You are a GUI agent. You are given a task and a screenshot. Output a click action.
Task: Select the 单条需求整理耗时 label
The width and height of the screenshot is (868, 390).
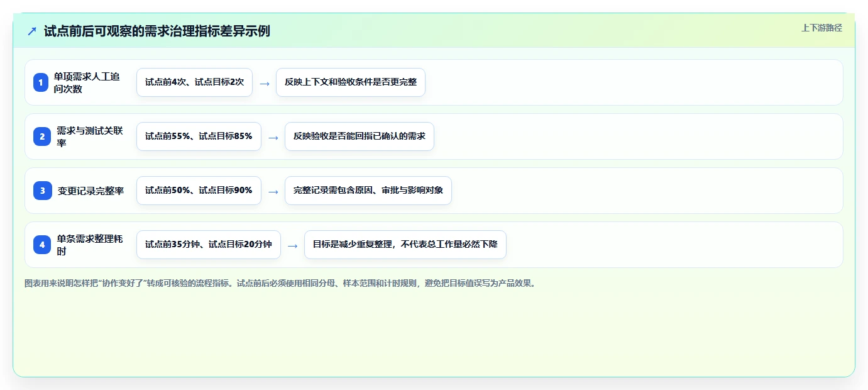[x=90, y=245]
